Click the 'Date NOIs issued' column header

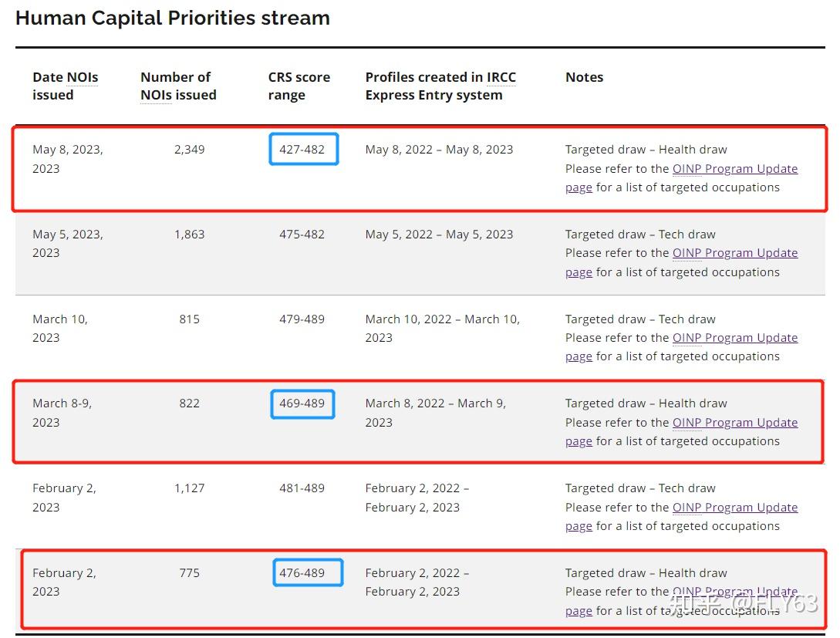pyautogui.click(x=66, y=86)
